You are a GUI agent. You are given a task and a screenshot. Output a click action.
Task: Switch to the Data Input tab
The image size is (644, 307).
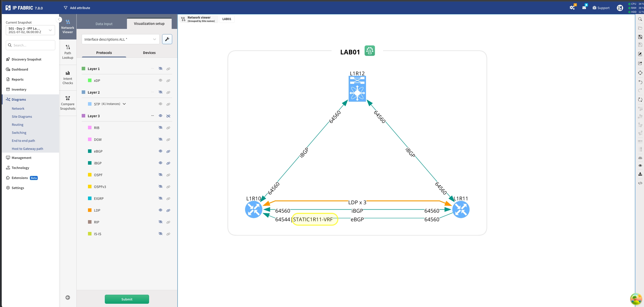[104, 24]
